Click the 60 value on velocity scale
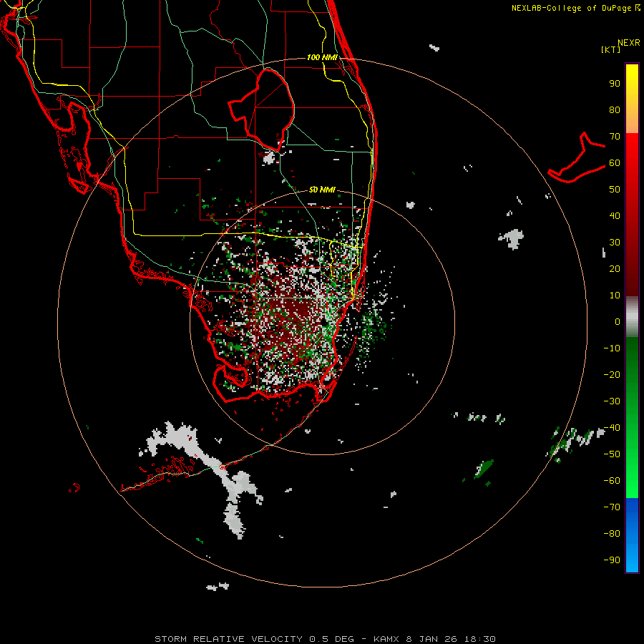644x644 pixels. click(615, 163)
